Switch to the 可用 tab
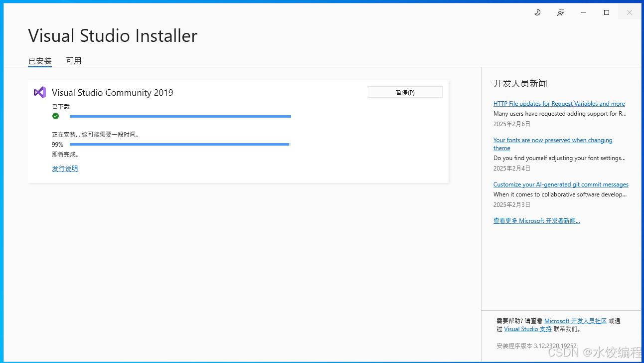 coord(74,61)
